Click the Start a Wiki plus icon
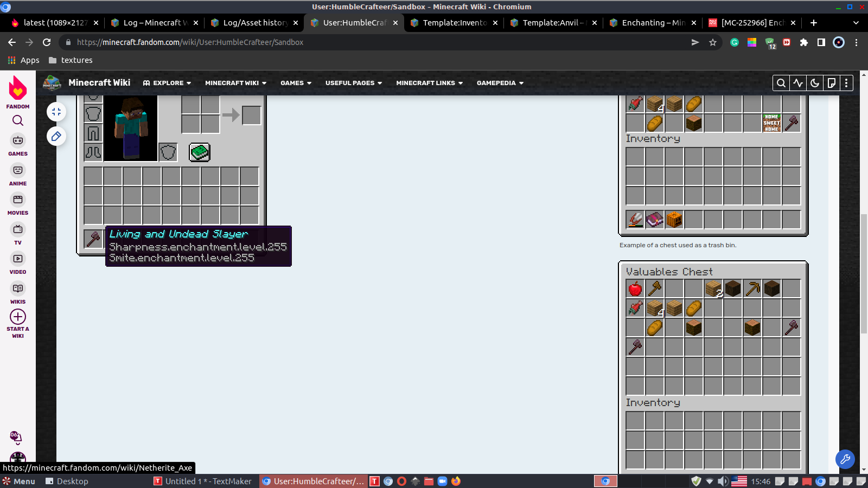The width and height of the screenshot is (868, 488). point(18,317)
